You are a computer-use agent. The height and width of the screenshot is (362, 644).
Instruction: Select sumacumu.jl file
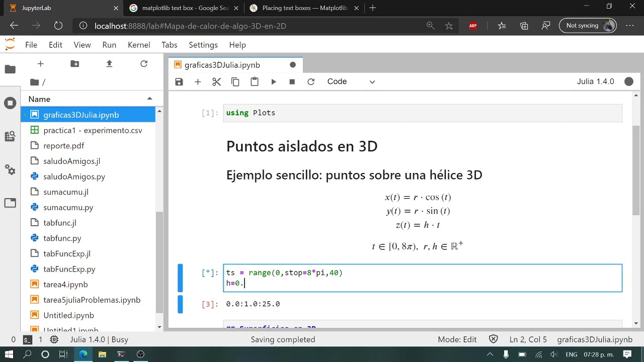(x=89, y=192)
